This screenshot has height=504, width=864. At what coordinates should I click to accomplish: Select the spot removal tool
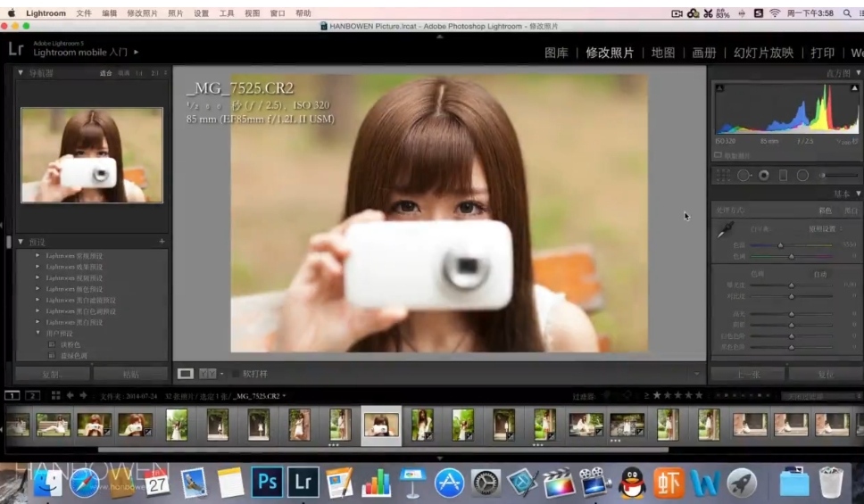pos(744,176)
